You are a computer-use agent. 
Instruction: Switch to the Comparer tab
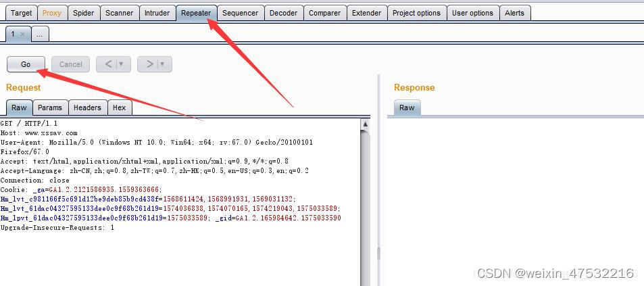[x=324, y=13]
